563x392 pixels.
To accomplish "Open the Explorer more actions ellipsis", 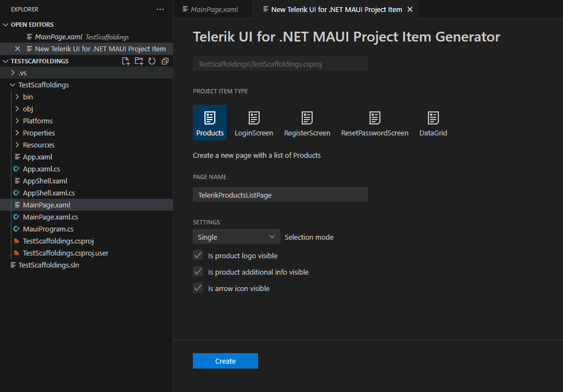I will click(160, 9).
